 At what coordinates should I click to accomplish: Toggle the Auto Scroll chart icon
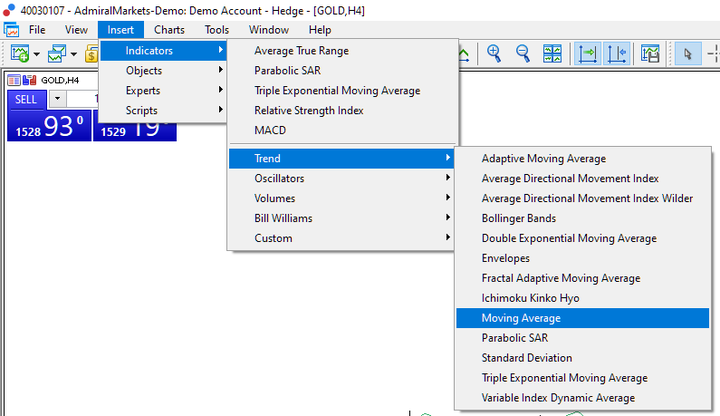coord(587,54)
